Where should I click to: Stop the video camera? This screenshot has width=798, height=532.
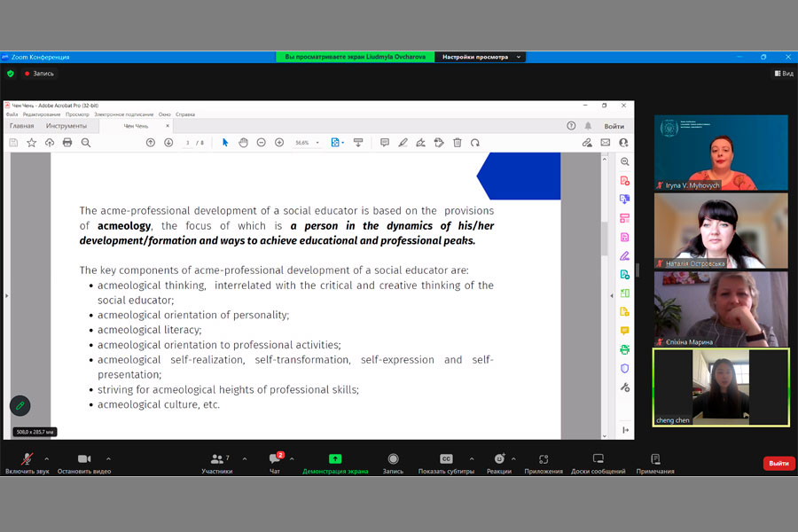(84, 459)
